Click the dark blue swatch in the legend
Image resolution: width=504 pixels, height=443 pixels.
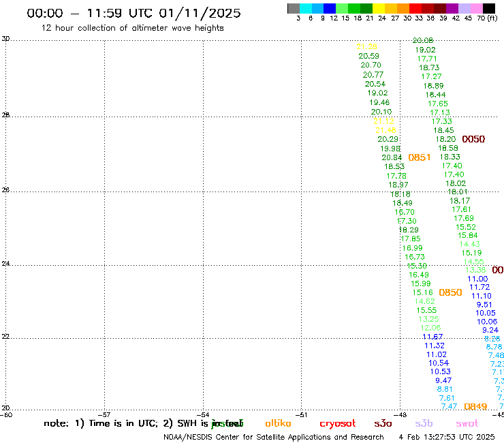[x=330, y=8]
